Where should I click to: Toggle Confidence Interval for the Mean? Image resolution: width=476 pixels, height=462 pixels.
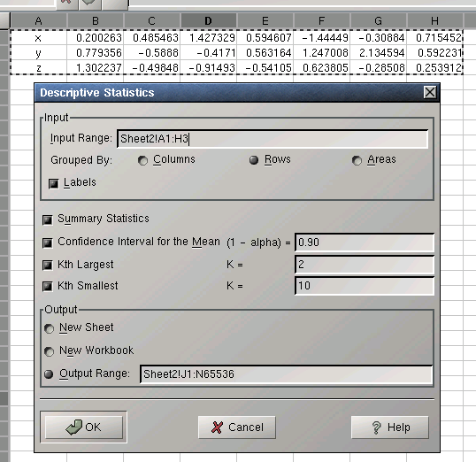click(x=48, y=243)
